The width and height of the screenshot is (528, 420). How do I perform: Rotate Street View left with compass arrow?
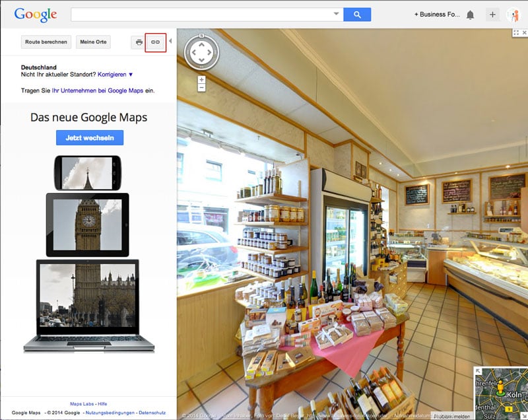pos(193,53)
